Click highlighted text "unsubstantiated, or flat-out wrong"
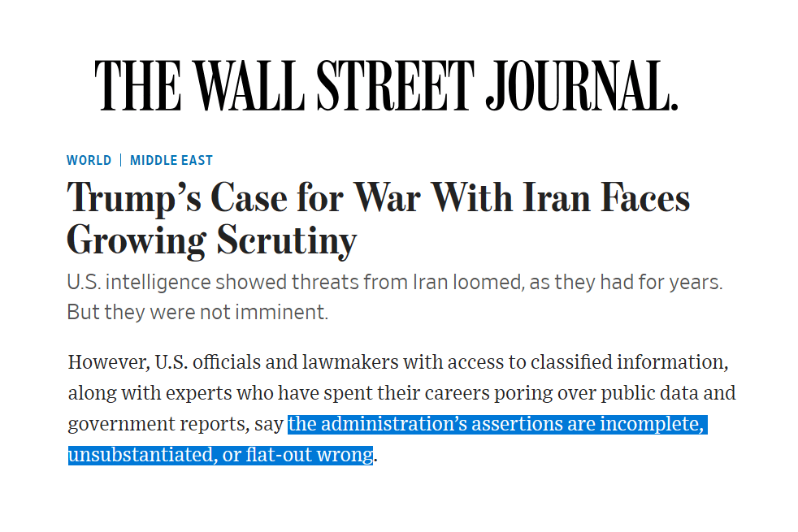798x532 pixels. point(220,454)
